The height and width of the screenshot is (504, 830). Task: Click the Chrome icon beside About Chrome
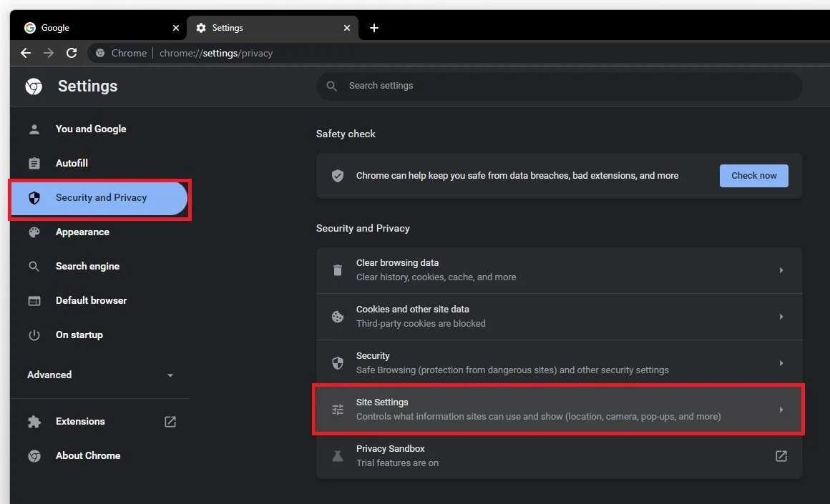click(34, 456)
